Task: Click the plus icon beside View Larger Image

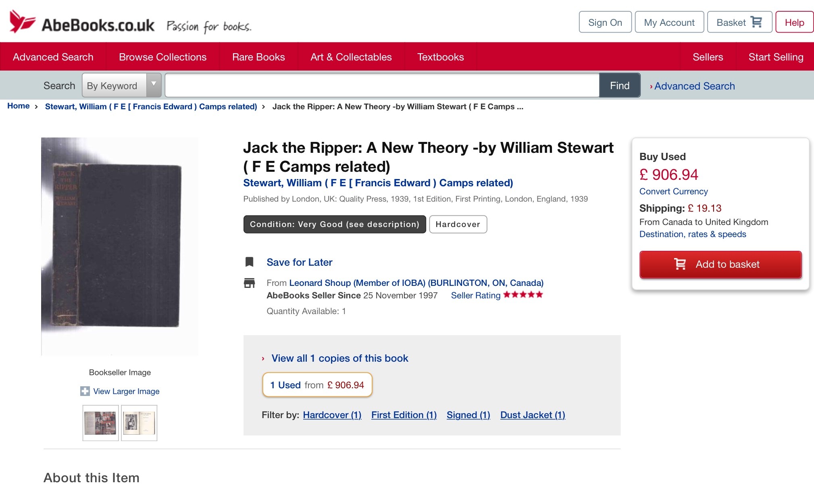Action: (85, 391)
